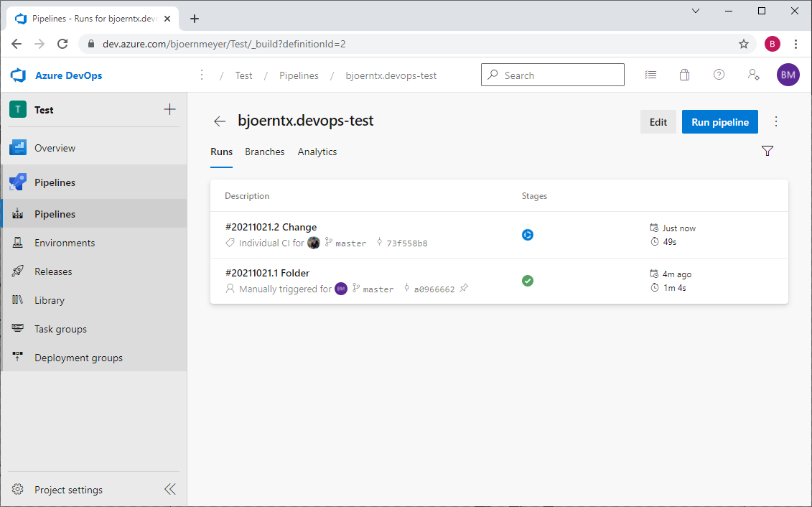The height and width of the screenshot is (507, 812).
Task: Open more actions menu next to Run pipeline
Action: click(x=776, y=121)
